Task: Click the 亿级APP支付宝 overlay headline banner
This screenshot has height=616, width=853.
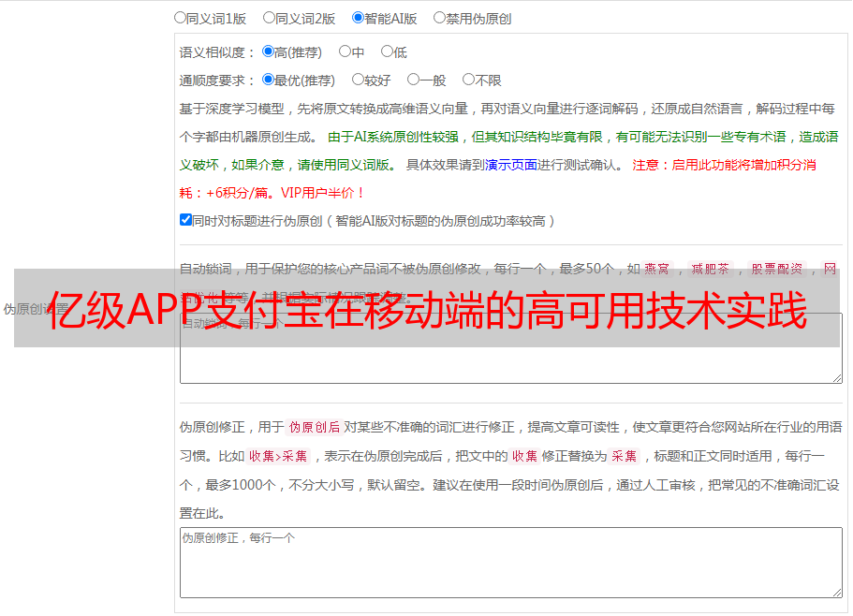Action: tap(426, 309)
